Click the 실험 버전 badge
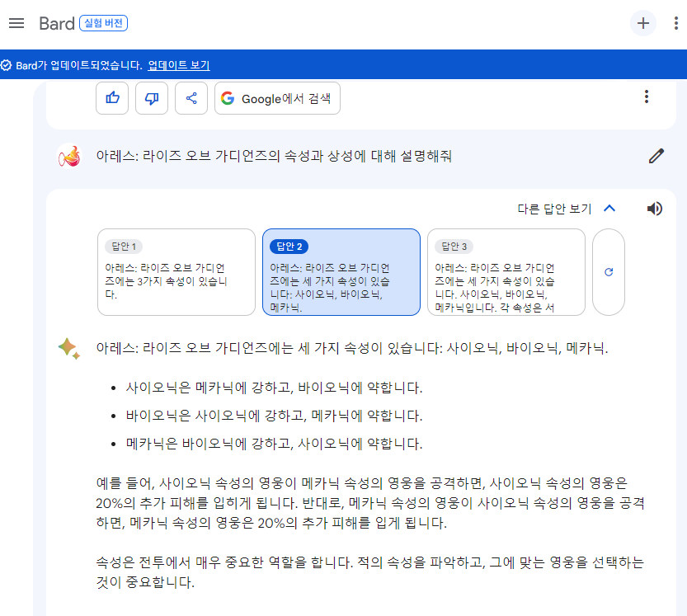Image resolution: width=687 pixels, height=616 pixels. (103, 23)
